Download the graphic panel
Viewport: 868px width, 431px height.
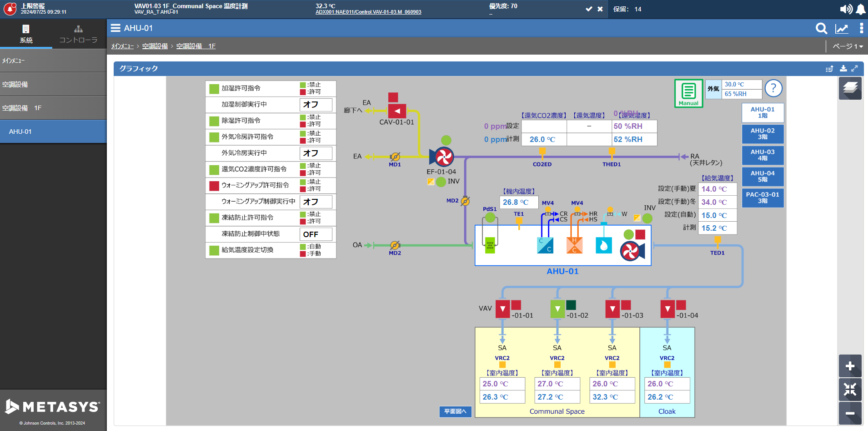tap(843, 69)
